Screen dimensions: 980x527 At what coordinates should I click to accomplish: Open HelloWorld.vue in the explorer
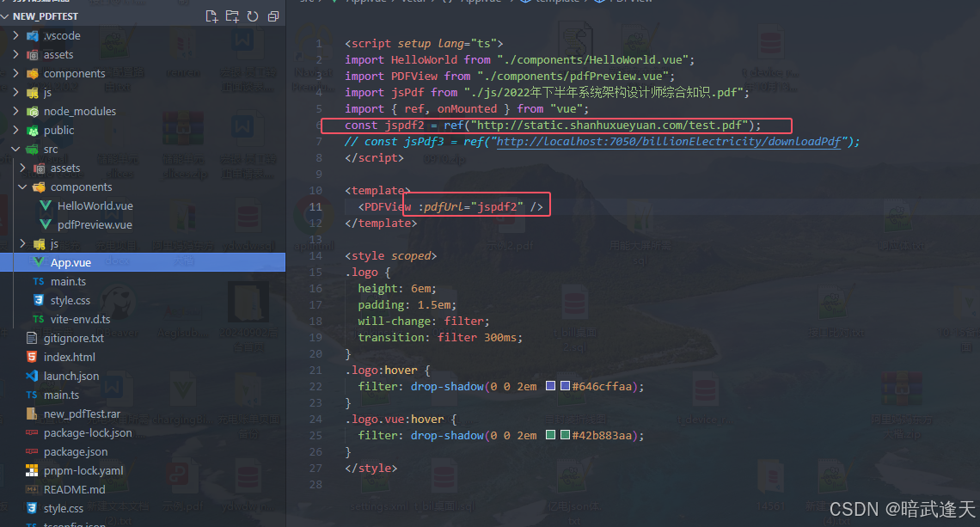(95, 205)
